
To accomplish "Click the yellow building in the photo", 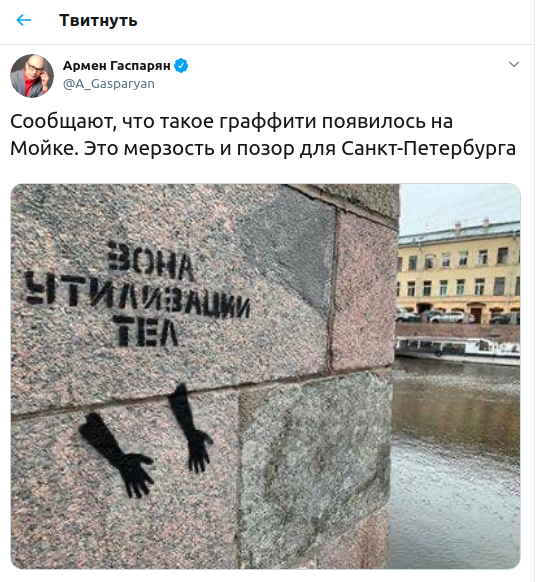I will coord(459,272).
